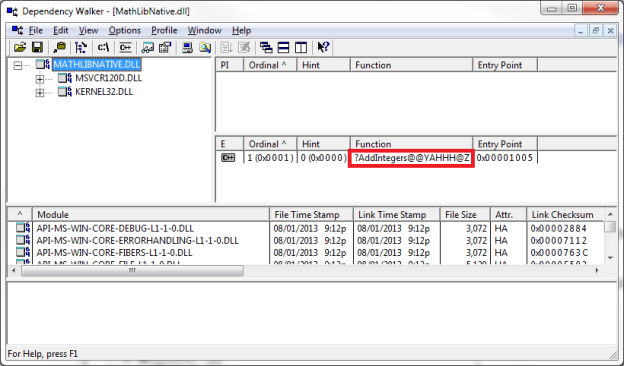The image size is (624, 366).
Task: Click the module icon beside MATHLIBNATIVE.DLL
Action: click(43, 64)
